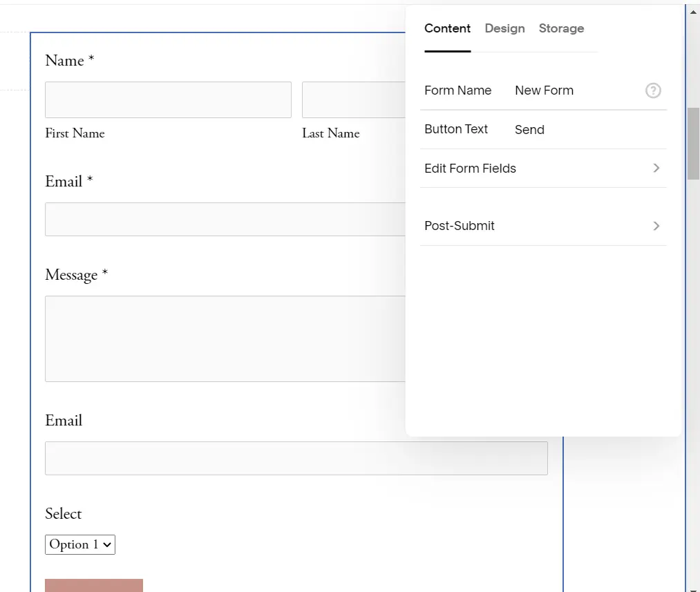Viewport: 700px width, 592px height.
Task: Open Post-Submit settings via its label text
Action: [x=460, y=226]
